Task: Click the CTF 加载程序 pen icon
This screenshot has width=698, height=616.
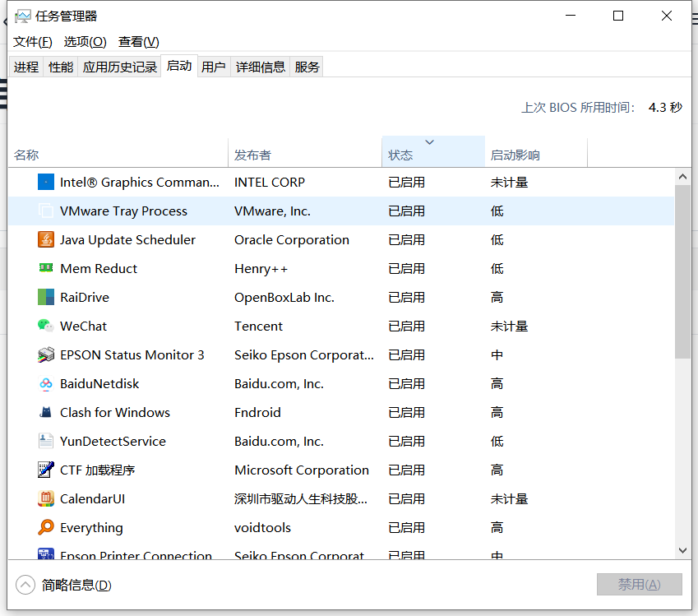Action: coord(46,470)
